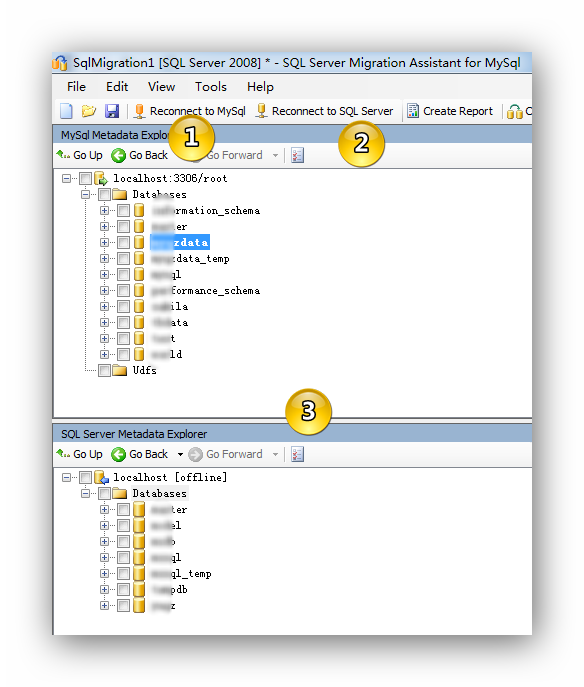Collapse SQL Server Databases folder
Viewport: 584px width, 687px height.
[85, 494]
